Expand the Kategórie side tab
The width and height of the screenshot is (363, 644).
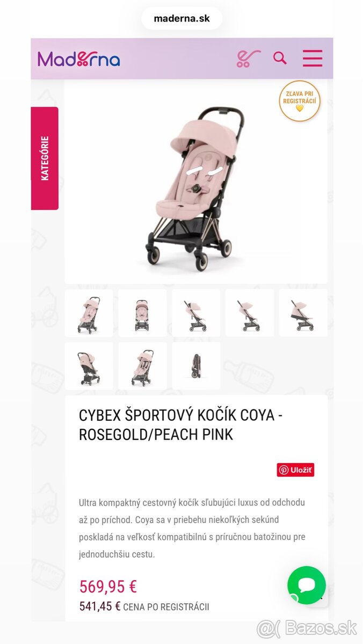click(45, 158)
